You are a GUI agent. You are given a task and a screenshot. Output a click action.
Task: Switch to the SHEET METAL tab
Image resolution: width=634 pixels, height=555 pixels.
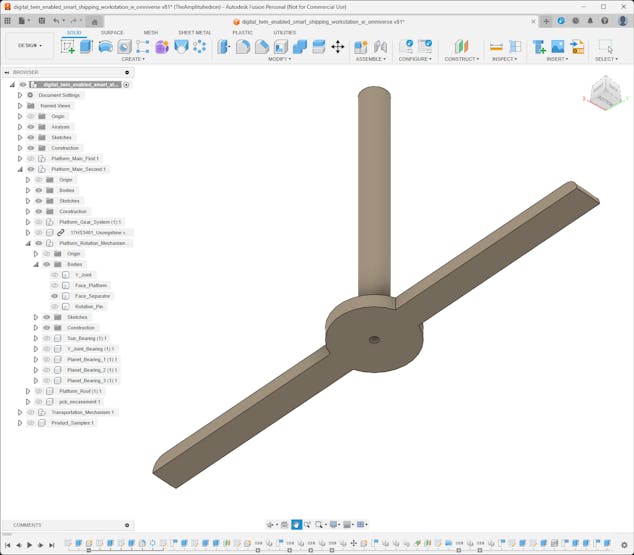(194, 32)
